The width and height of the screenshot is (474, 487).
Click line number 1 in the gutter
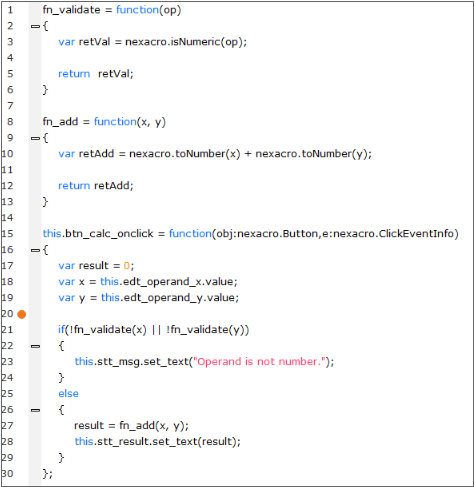pos(10,10)
